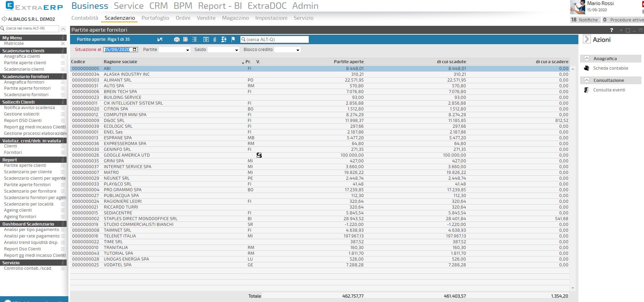Open Ageing fornitori report link
The width and height of the screenshot is (644, 302).
20,217
